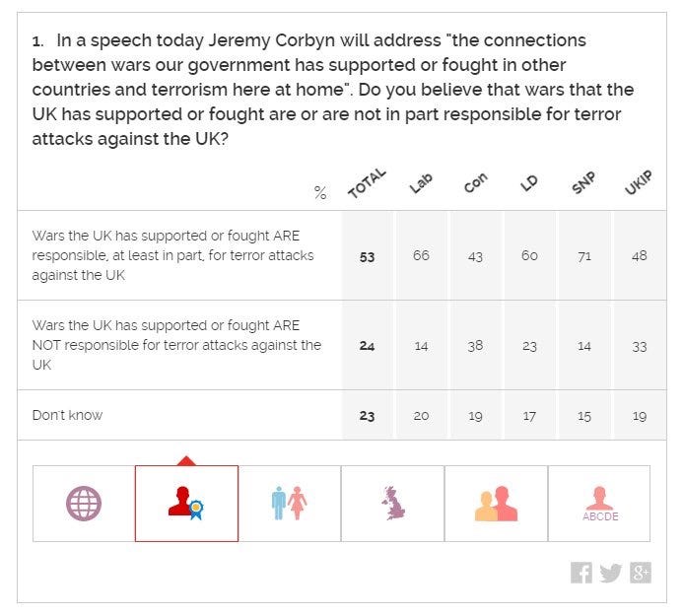
Task: Click the SNP column header
Action: click(583, 182)
